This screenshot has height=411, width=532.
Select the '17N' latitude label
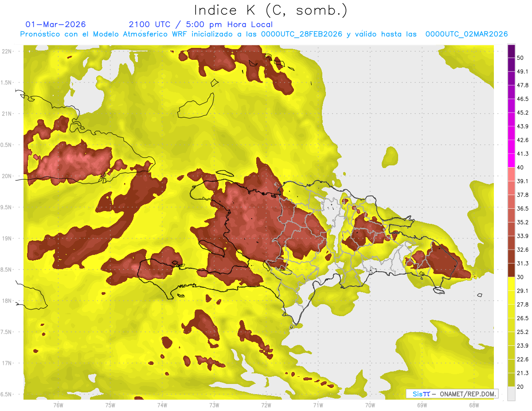tap(6, 363)
